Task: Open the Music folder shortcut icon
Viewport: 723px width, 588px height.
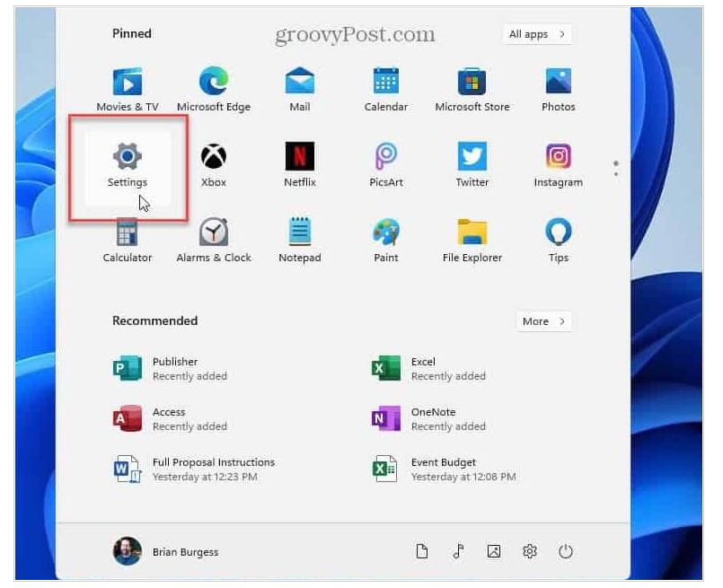Action: 458,551
